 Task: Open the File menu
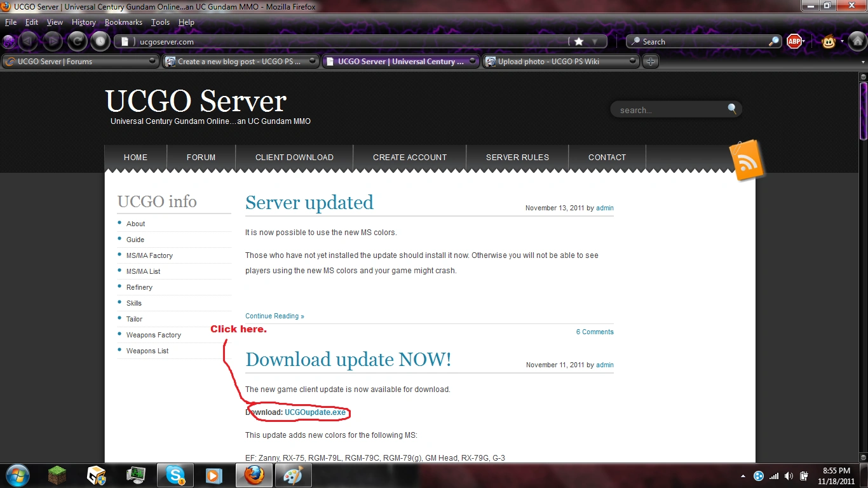[x=11, y=22]
